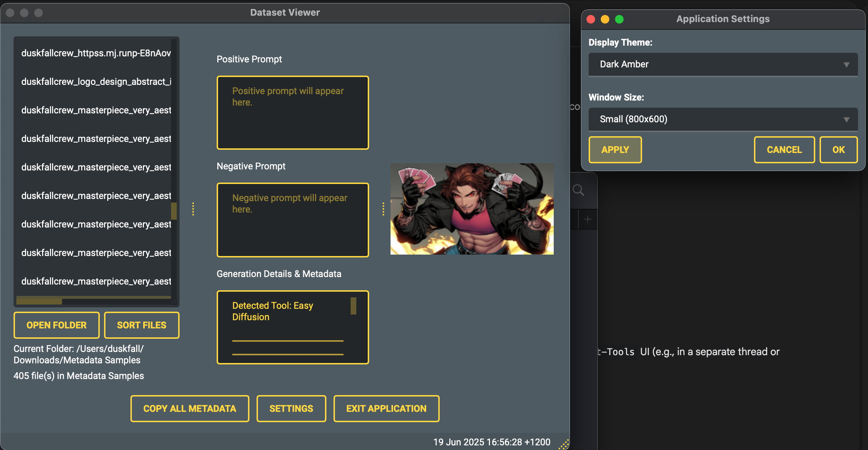The image size is (868, 450).
Task: Minimize Application Settings with the yellow button
Action: (605, 19)
